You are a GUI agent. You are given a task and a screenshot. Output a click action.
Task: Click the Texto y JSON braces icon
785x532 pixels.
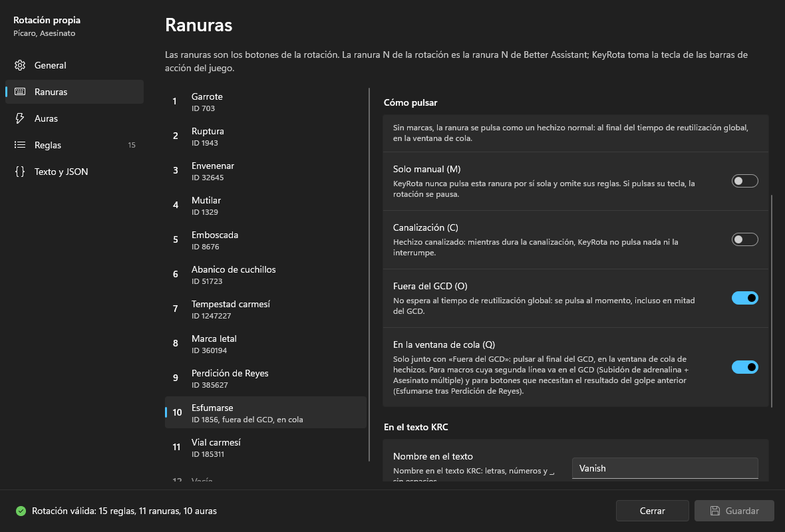[20, 171]
